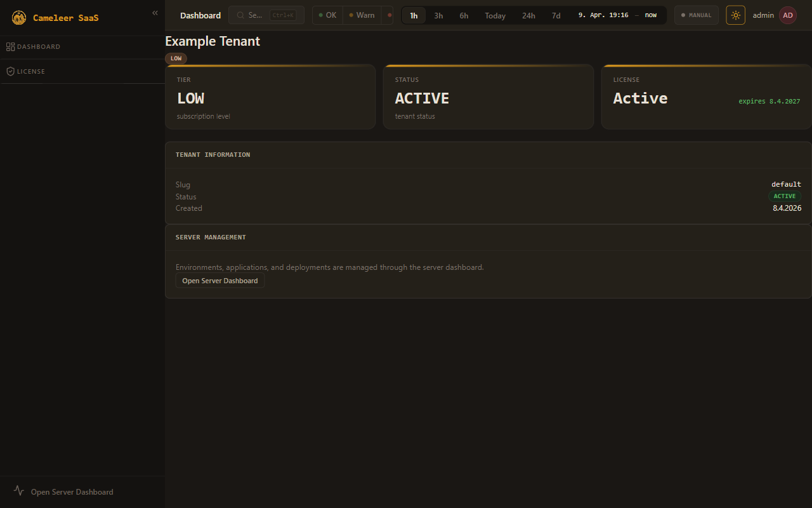Collapse the sidebar with double-chevron
Image resolution: width=812 pixels, height=508 pixels.
pyautogui.click(x=155, y=13)
